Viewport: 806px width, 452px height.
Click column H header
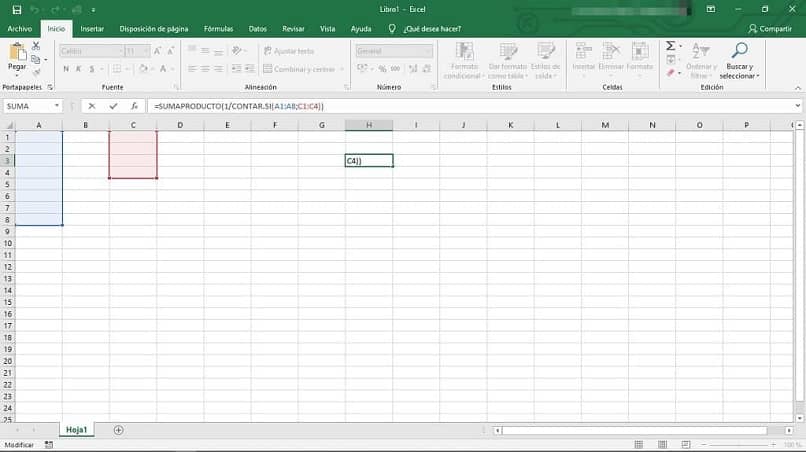click(369, 125)
